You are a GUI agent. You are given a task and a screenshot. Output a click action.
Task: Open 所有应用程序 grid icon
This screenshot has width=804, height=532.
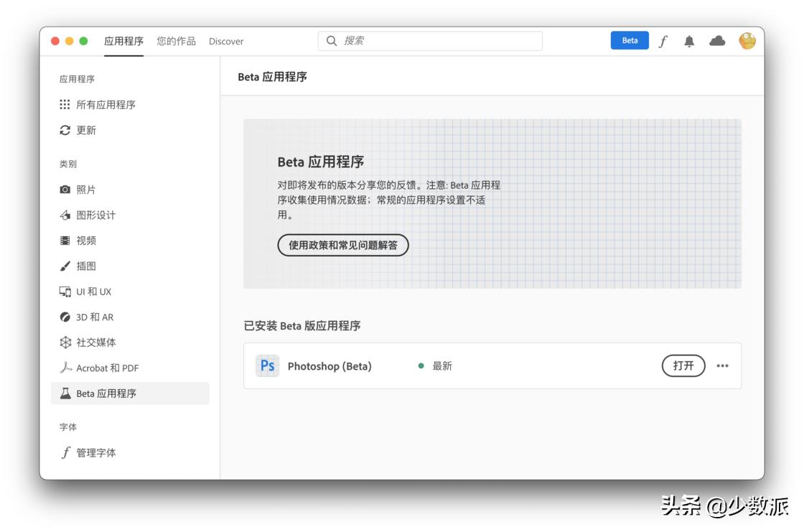pyautogui.click(x=64, y=104)
